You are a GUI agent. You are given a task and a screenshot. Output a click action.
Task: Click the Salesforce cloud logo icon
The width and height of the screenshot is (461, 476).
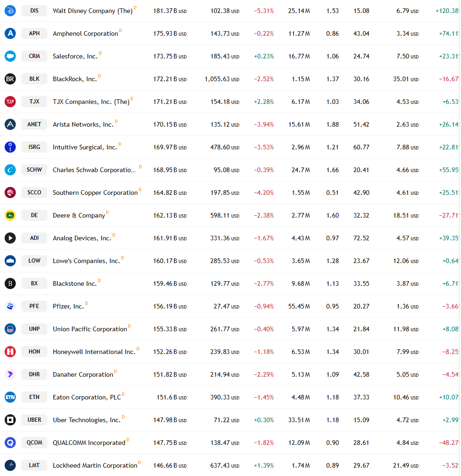click(x=10, y=56)
